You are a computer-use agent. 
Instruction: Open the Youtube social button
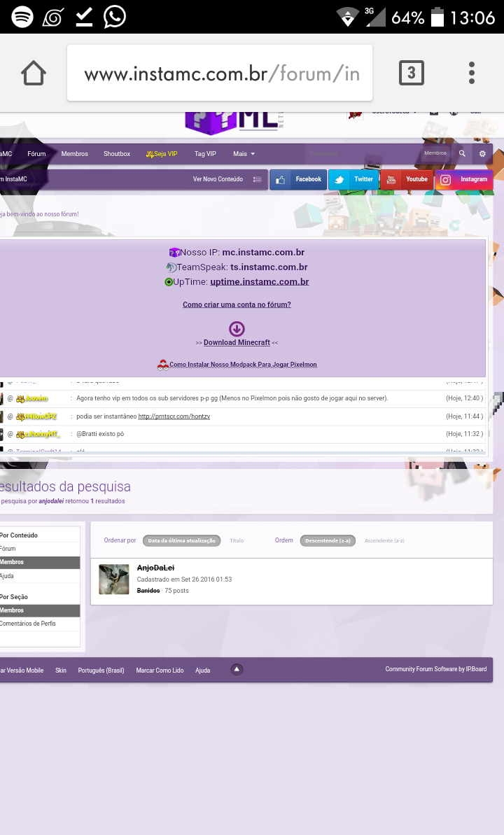click(x=407, y=179)
